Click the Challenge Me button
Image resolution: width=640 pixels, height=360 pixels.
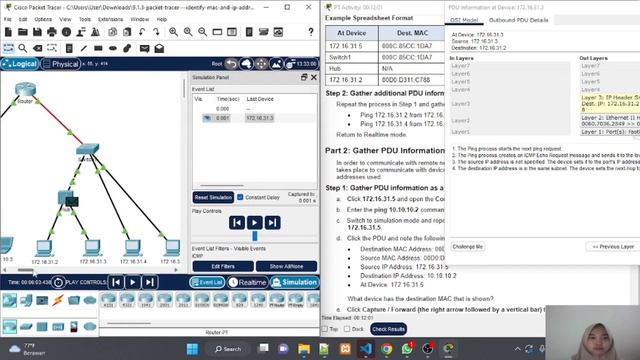tap(468, 247)
